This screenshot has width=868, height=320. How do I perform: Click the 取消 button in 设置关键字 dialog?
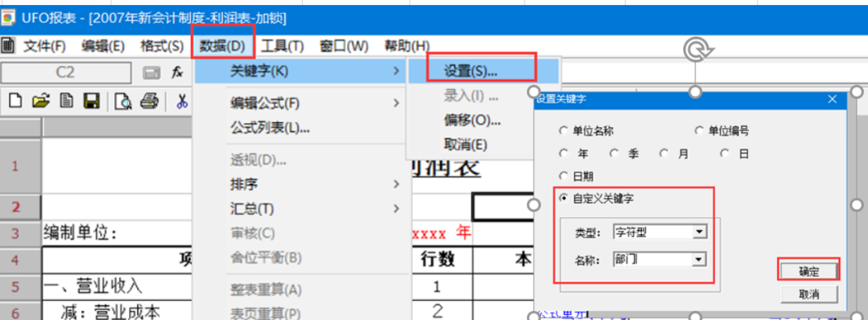click(809, 294)
